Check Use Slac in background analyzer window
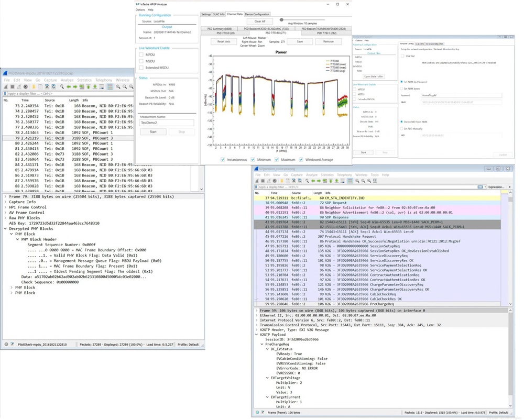Image resolution: width=524 pixels, height=420 pixels. (402, 56)
